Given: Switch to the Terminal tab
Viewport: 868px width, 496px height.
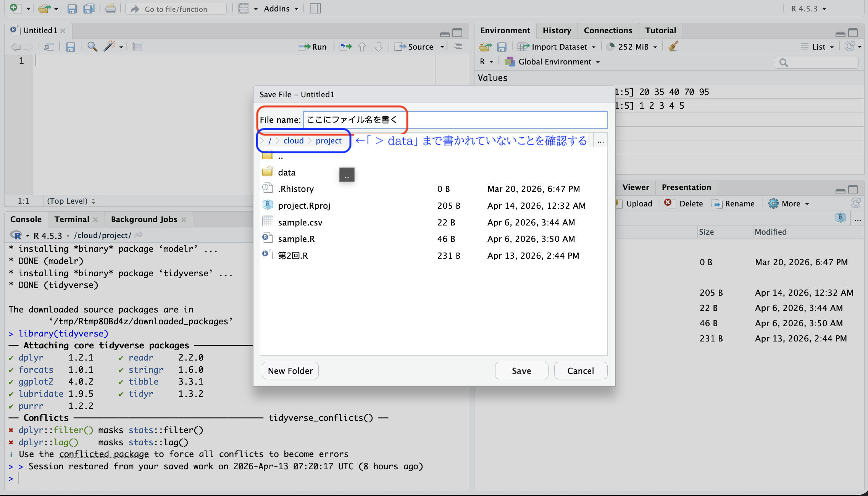Looking at the screenshot, I should [x=71, y=219].
